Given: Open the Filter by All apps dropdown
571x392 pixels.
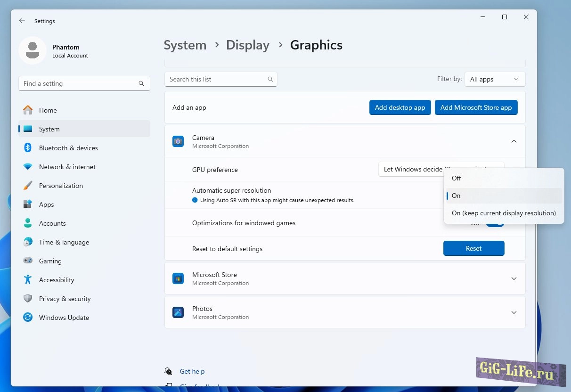Looking at the screenshot, I should (x=495, y=79).
